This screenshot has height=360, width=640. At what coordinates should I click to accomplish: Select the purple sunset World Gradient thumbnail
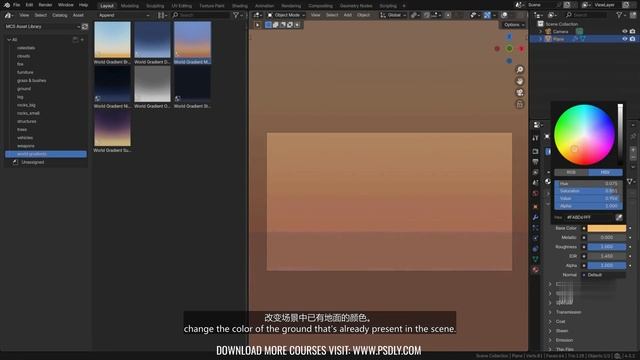[112, 128]
